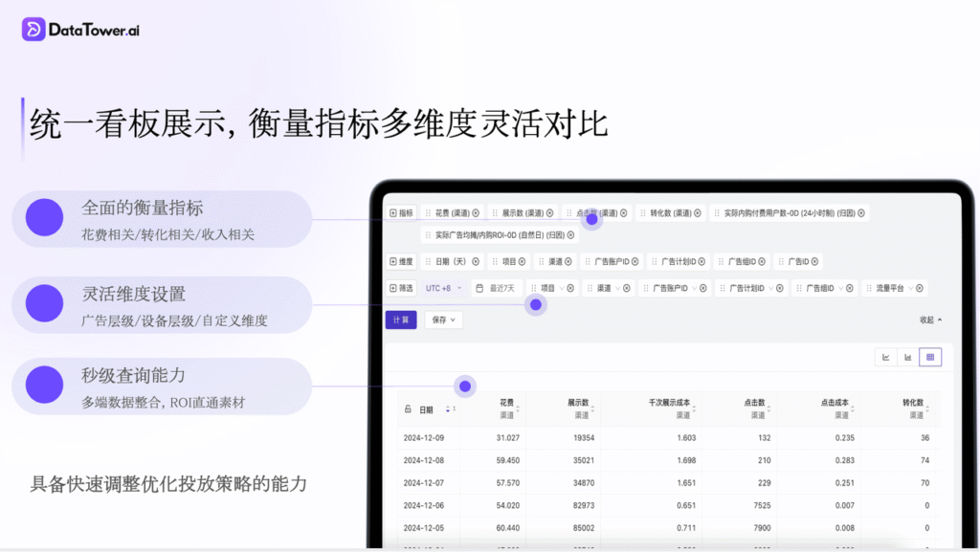The width and height of the screenshot is (980, 552).
Task: Switch to bar chart view icon
Action: coord(908,357)
